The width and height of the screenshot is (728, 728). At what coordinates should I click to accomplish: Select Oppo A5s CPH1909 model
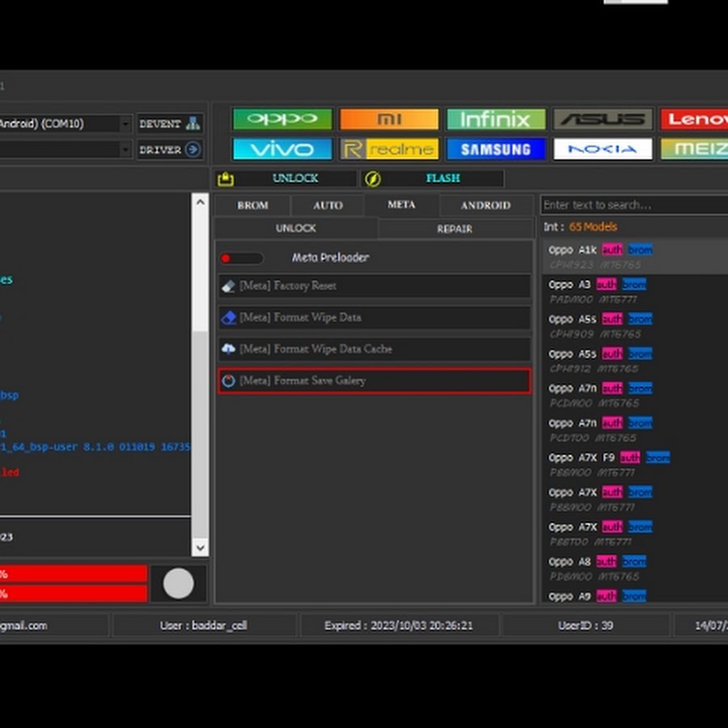point(634,327)
